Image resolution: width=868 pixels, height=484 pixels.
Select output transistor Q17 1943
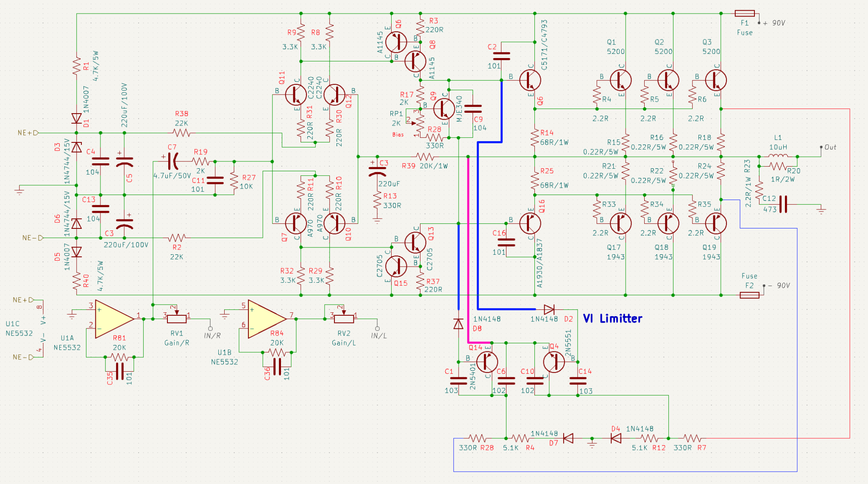click(x=620, y=223)
